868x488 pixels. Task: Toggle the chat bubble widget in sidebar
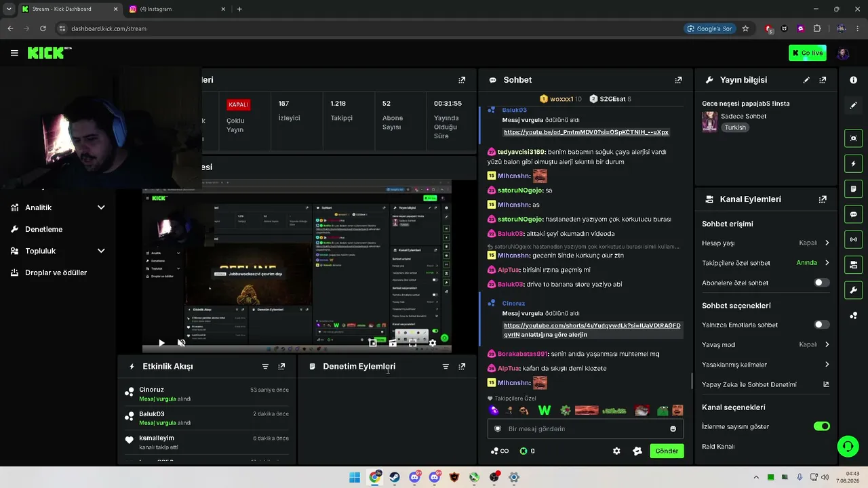click(x=853, y=214)
